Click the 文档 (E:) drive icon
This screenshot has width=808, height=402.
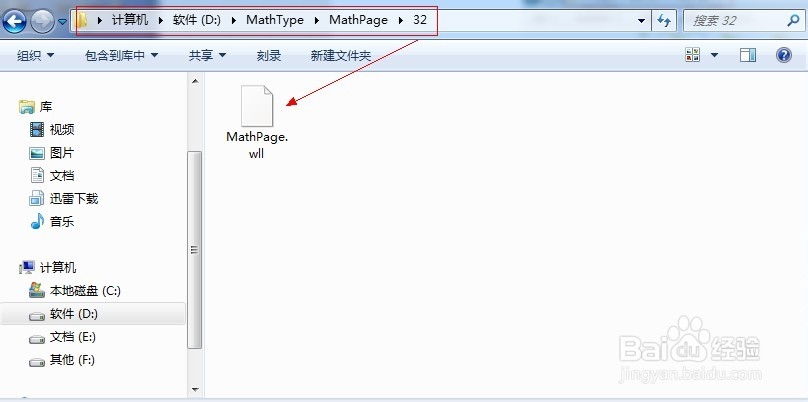37,339
